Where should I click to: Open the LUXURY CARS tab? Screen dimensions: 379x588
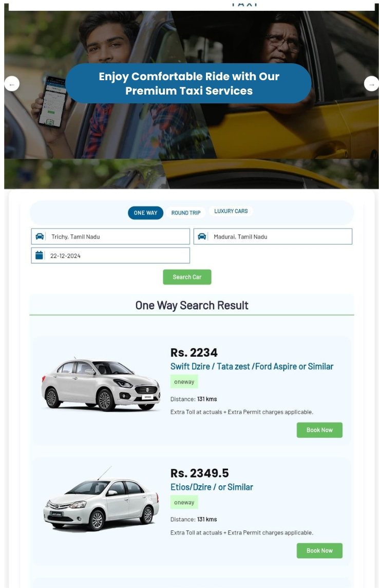231,211
